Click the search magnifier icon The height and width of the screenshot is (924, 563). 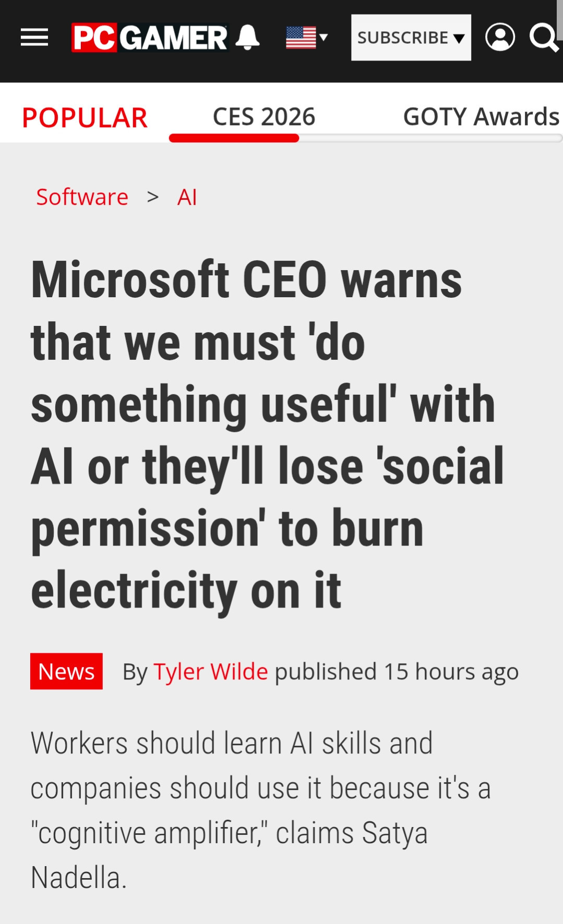point(543,38)
